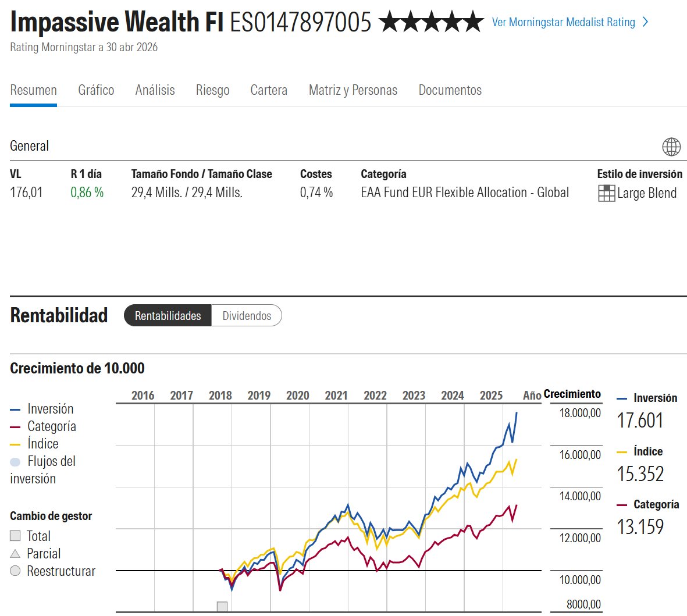The image size is (687, 616).
Task: Click the Crecimiento de 10.000 heading
Action: pos(77,368)
